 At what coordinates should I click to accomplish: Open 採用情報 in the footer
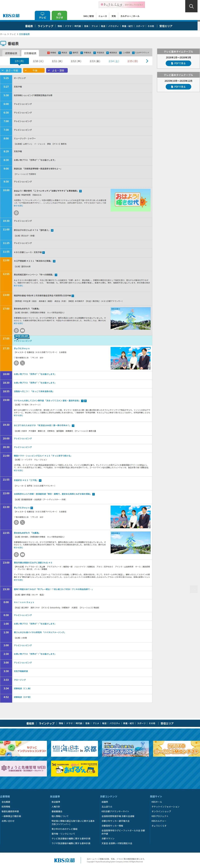[6, 807]
